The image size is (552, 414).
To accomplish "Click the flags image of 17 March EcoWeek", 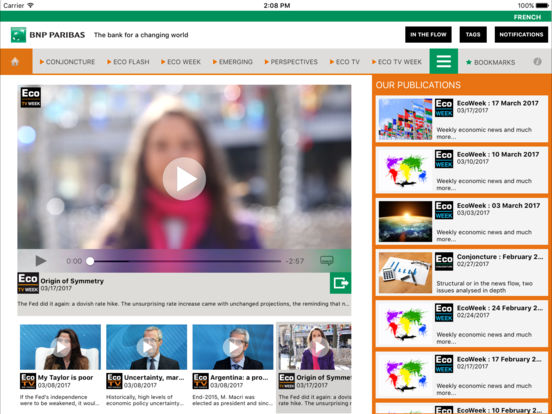I will (405, 119).
